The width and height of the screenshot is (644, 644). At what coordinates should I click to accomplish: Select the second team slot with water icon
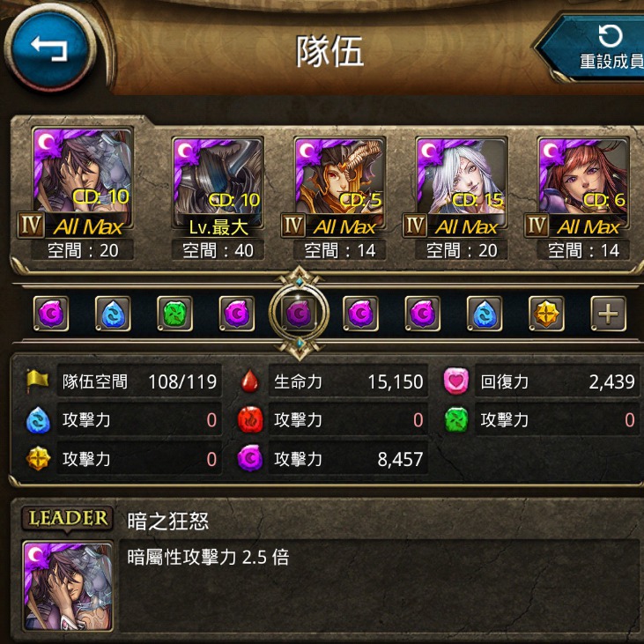click(113, 314)
